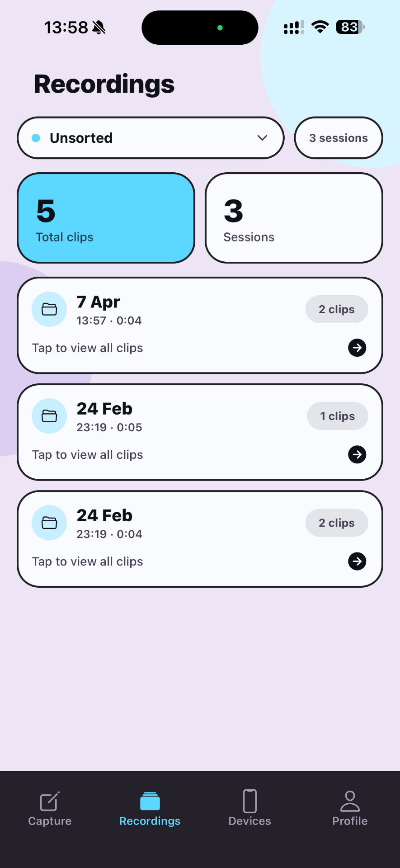Open the Unsorted sort selector
This screenshot has width=400, height=868.
(150, 138)
